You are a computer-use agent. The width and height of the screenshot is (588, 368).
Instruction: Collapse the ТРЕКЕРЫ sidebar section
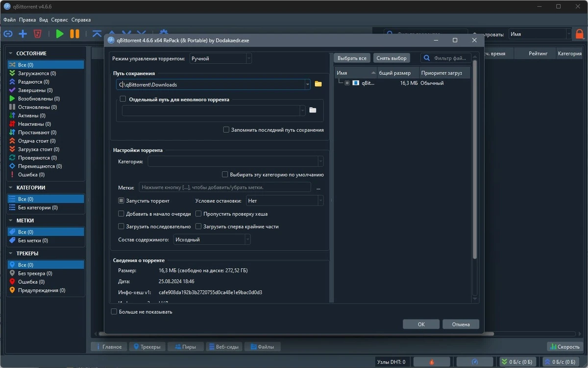coord(11,253)
